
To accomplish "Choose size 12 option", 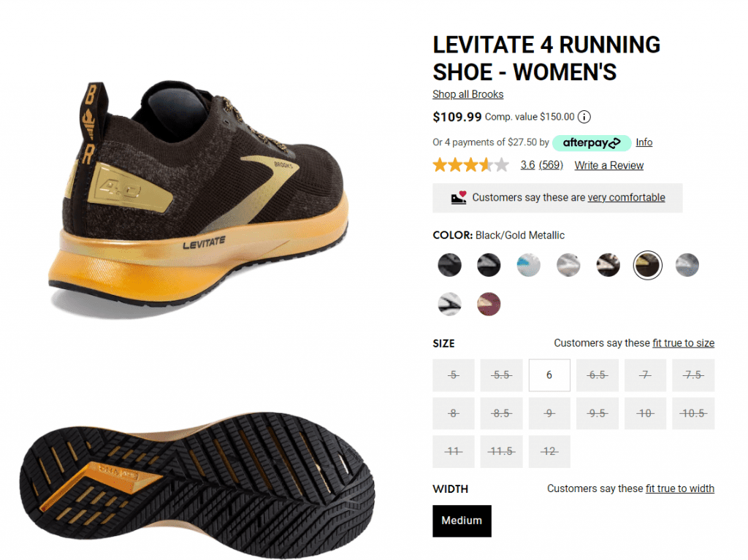I will 549,451.
